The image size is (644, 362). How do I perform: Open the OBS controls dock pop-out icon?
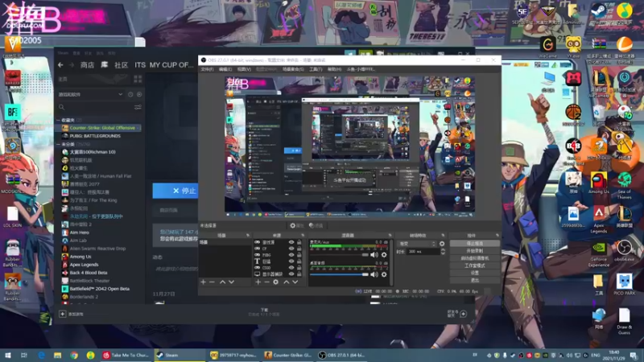[x=497, y=236]
